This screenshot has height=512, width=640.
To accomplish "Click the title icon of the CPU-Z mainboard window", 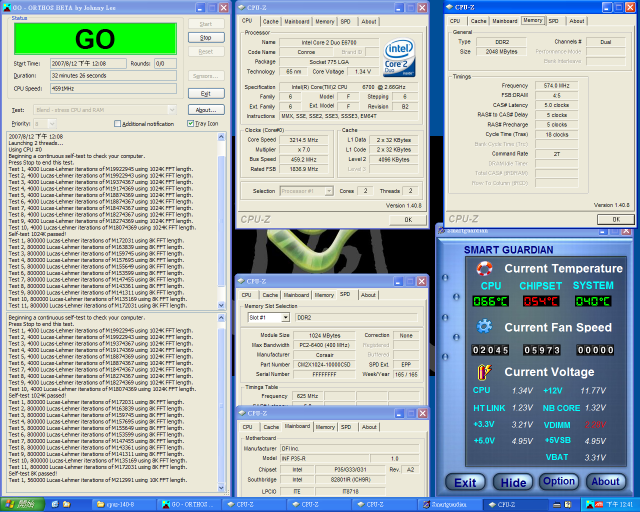I will click(241, 413).
